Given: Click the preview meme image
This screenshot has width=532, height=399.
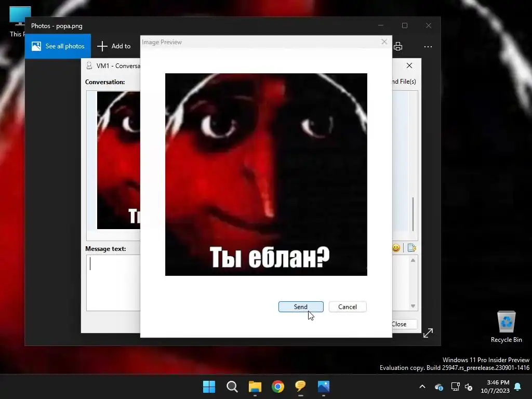Looking at the screenshot, I should pos(266,175).
